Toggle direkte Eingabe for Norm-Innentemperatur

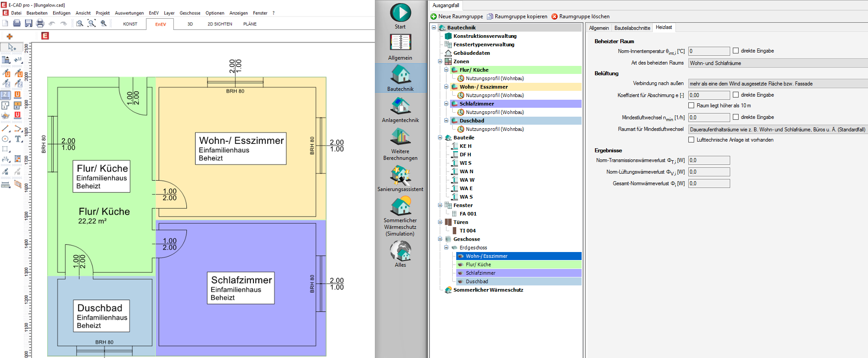pos(735,51)
